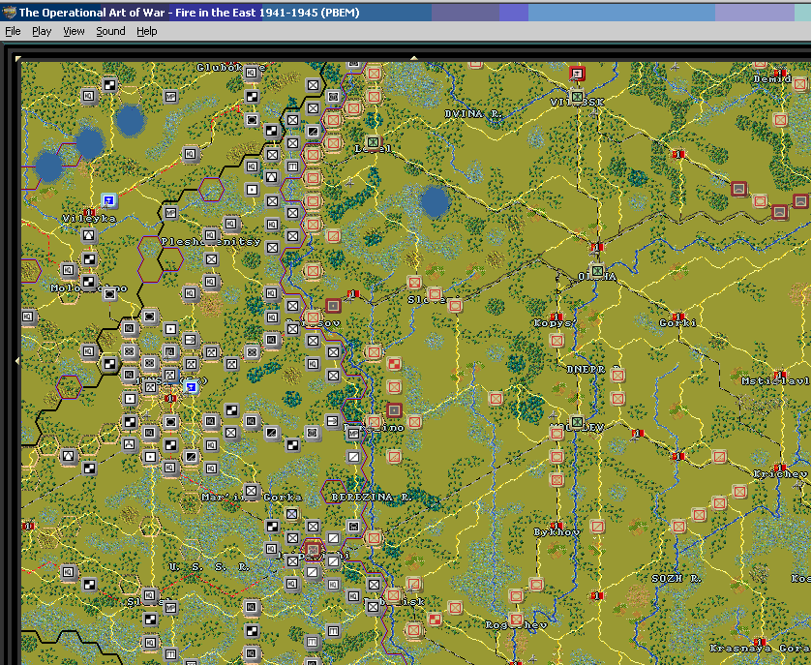
Task: Click the application icon in the title bar
Action: [x=9, y=13]
